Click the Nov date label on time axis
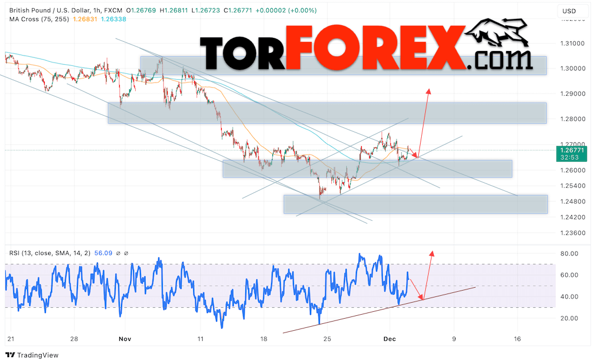 (125, 339)
